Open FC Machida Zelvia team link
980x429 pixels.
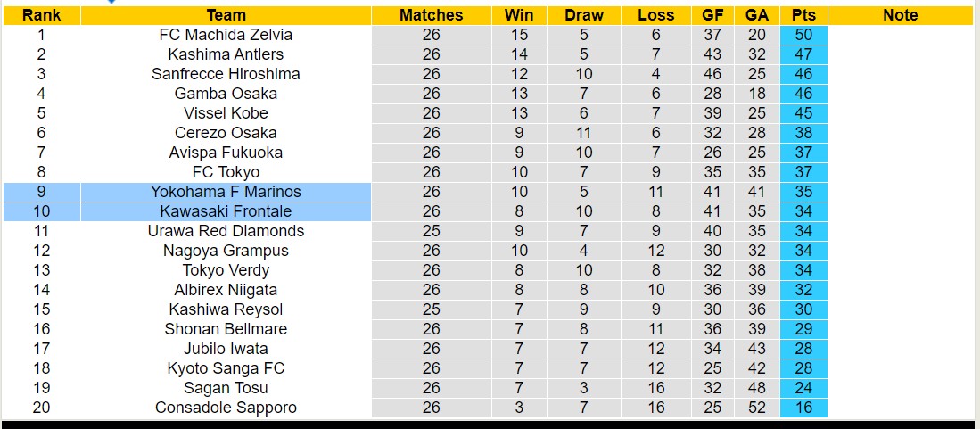tap(226, 35)
